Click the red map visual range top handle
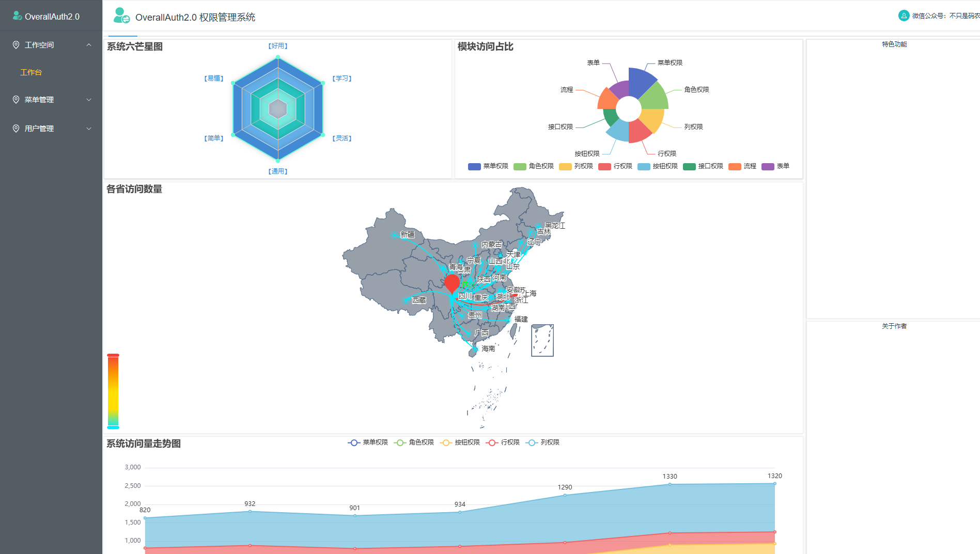 click(113, 355)
